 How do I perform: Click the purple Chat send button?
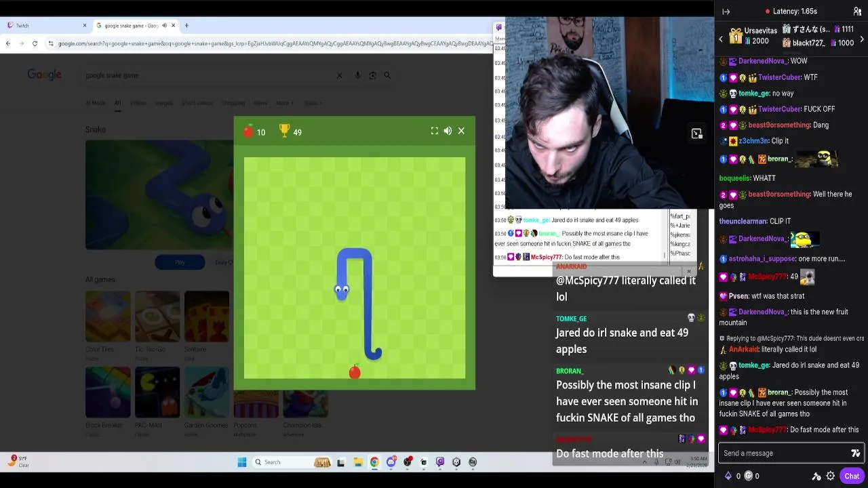pyautogui.click(x=852, y=476)
